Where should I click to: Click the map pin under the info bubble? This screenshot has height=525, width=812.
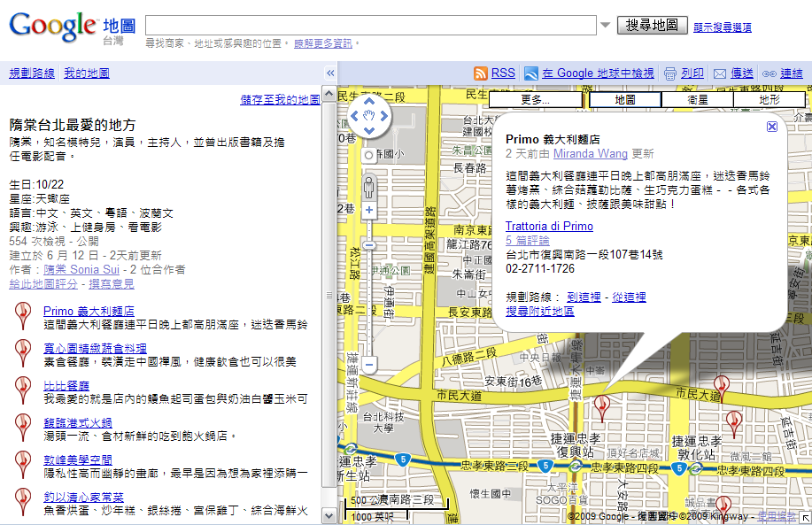[x=601, y=408]
